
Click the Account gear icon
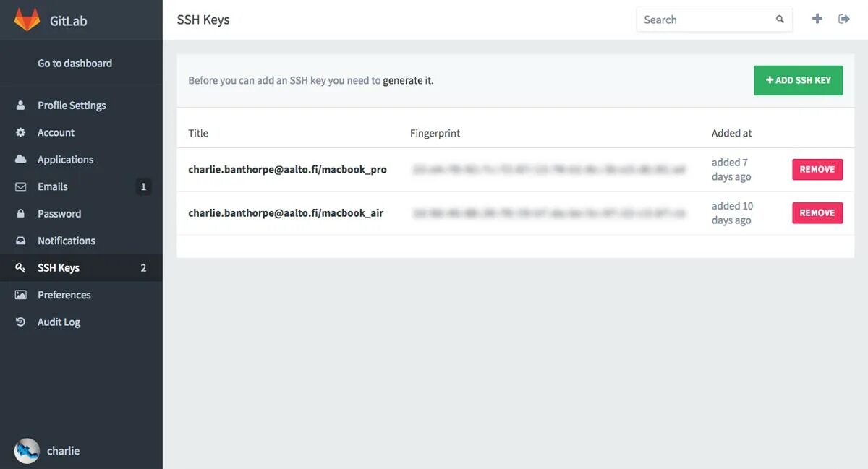pos(21,132)
